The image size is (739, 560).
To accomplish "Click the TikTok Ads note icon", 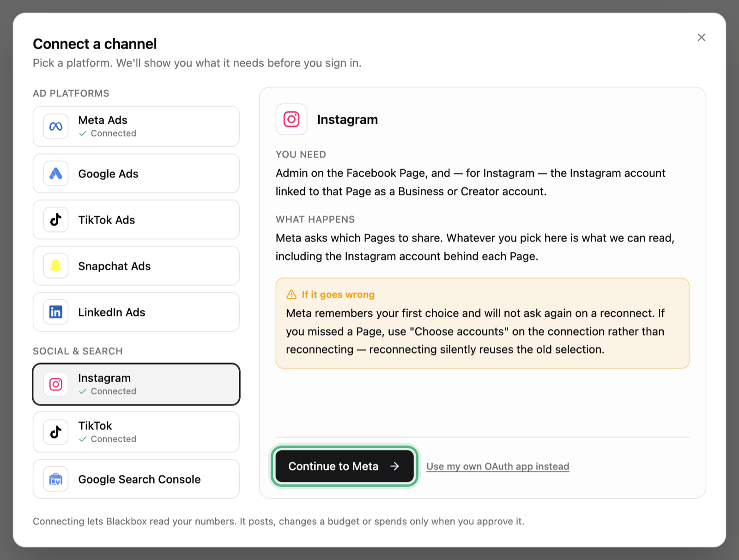I will pos(56,220).
